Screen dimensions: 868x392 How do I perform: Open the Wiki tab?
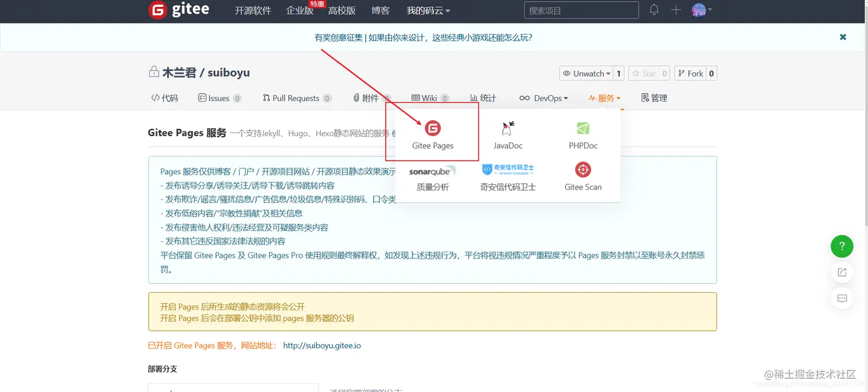coord(429,98)
